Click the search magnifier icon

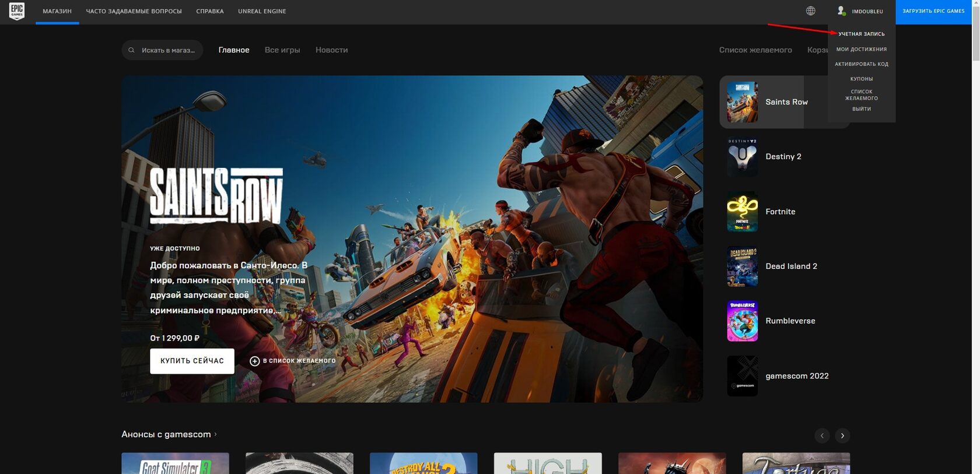(132, 50)
